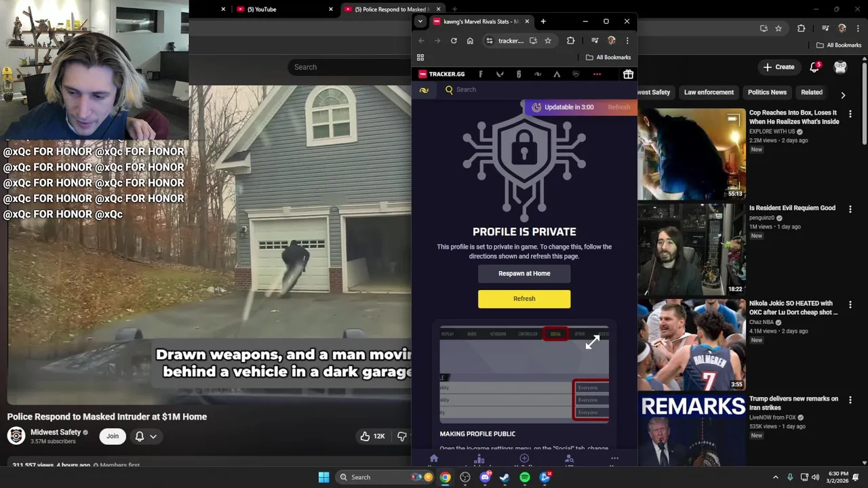This screenshot has width=868, height=488.
Task: Toggle the volume tray icon
Action: pos(815,477)
